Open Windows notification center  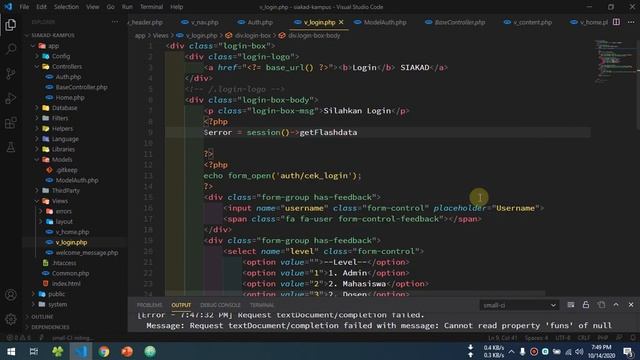629,351
